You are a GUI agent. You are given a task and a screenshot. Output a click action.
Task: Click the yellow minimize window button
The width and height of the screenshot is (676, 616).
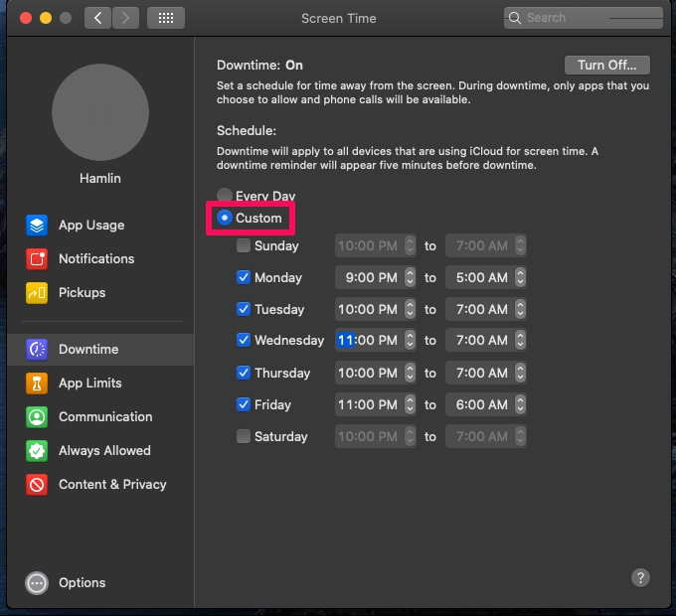coord(46,18)
